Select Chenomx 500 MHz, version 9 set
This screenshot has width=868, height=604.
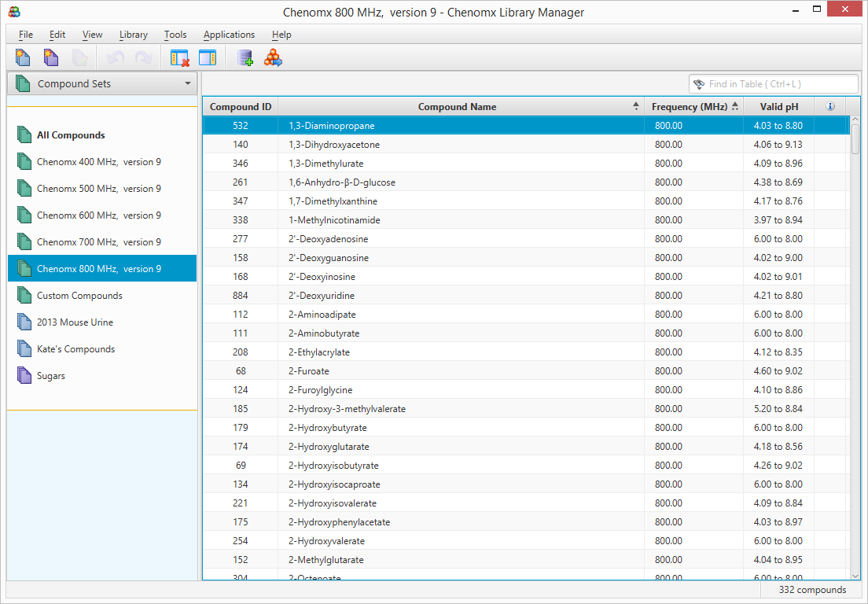tap(102, 188)
